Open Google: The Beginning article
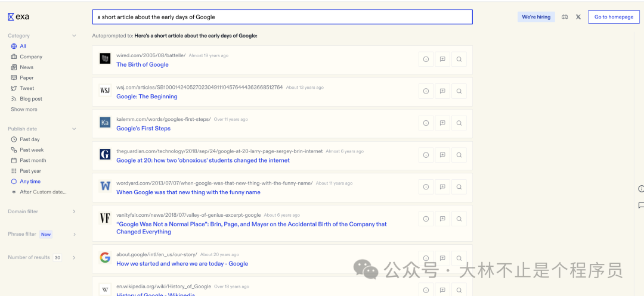Image resolution: width=644 pixels, height=296 pixels. tap(147, 96)
